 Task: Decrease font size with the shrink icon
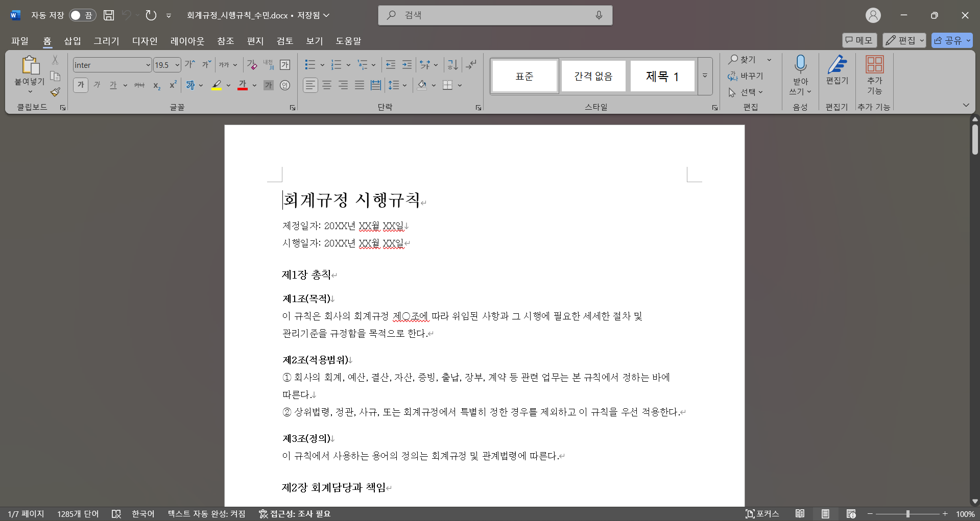coord(206,65)
